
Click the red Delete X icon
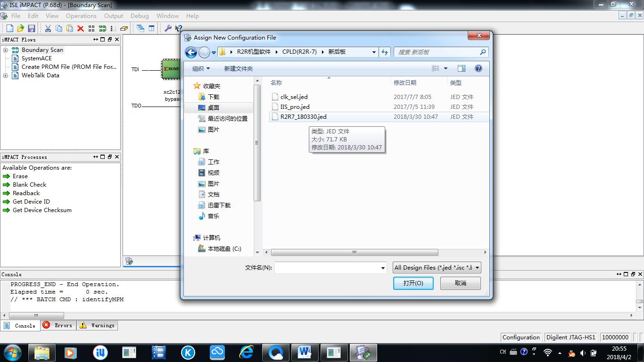(81, 28)
